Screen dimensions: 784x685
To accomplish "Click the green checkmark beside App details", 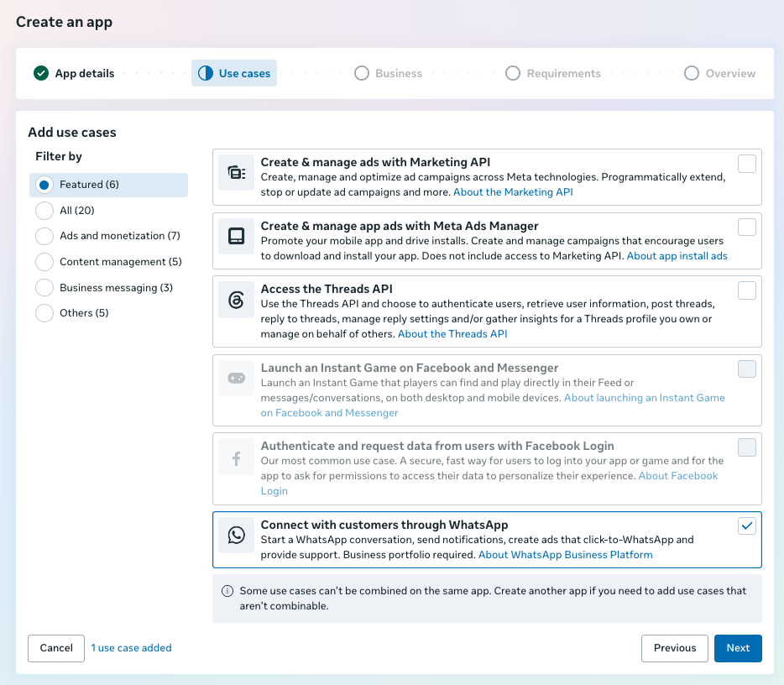I will tap(41, 74).
